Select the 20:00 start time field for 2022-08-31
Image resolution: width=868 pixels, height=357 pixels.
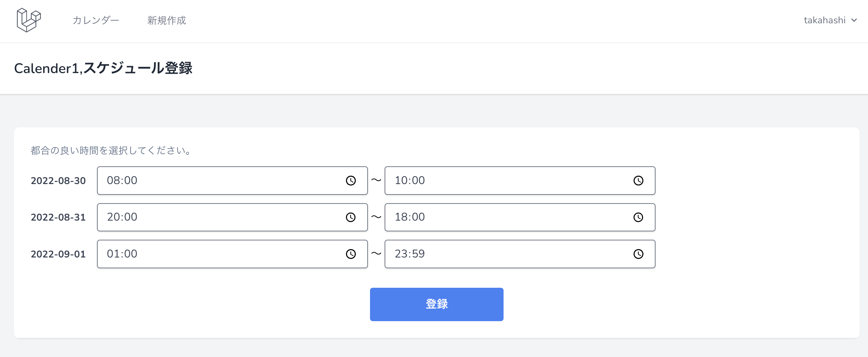[209, 217]
